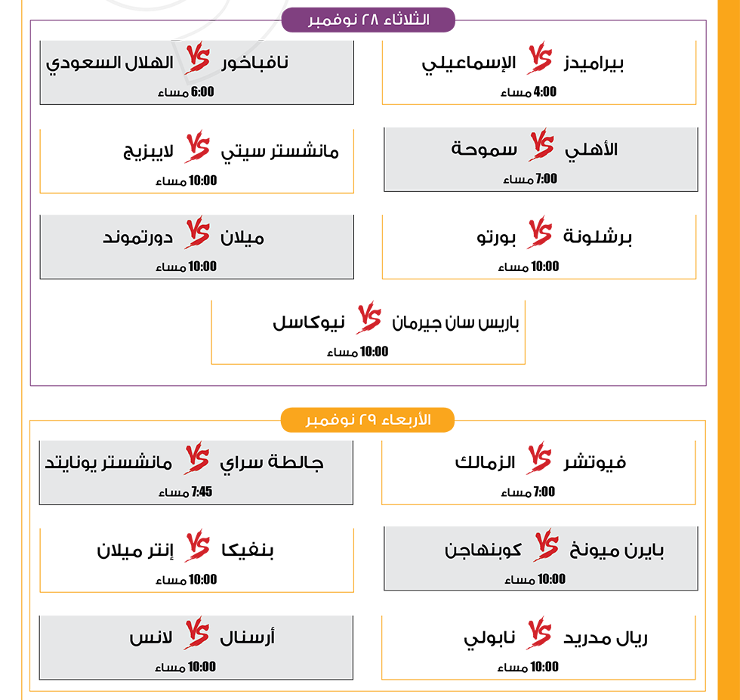Click the VS icon between أرسنال and لانس
Image resolution: width=740 pixels, height=700 pixels.
point(196,634)
